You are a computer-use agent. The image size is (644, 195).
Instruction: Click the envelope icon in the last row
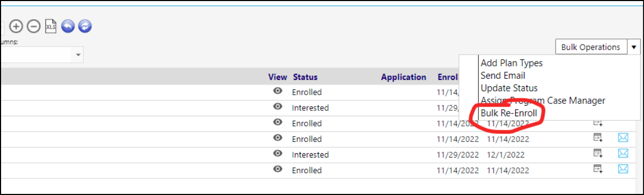(x=623, y=169)
